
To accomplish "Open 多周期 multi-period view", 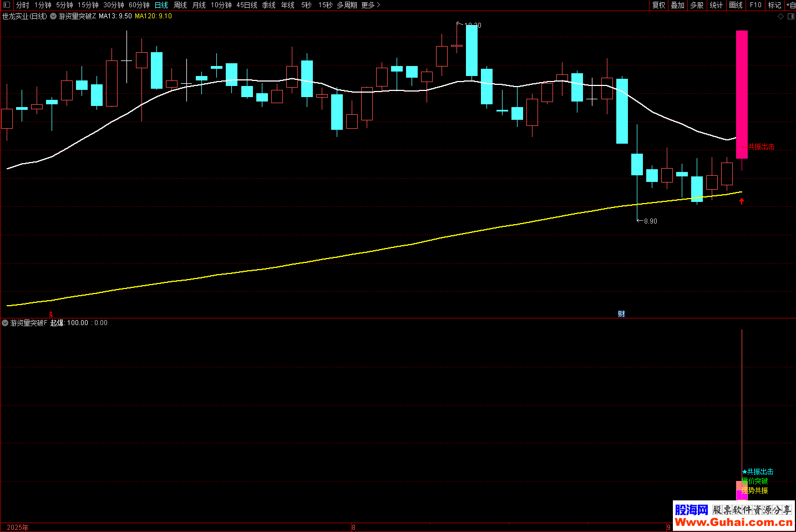I will coord(347,5).
